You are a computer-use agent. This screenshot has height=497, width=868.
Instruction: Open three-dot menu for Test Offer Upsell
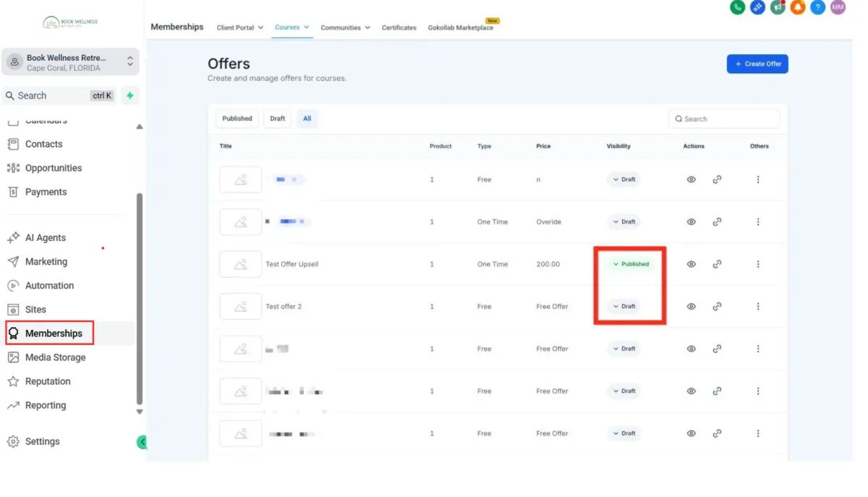[x=758, y=264]
